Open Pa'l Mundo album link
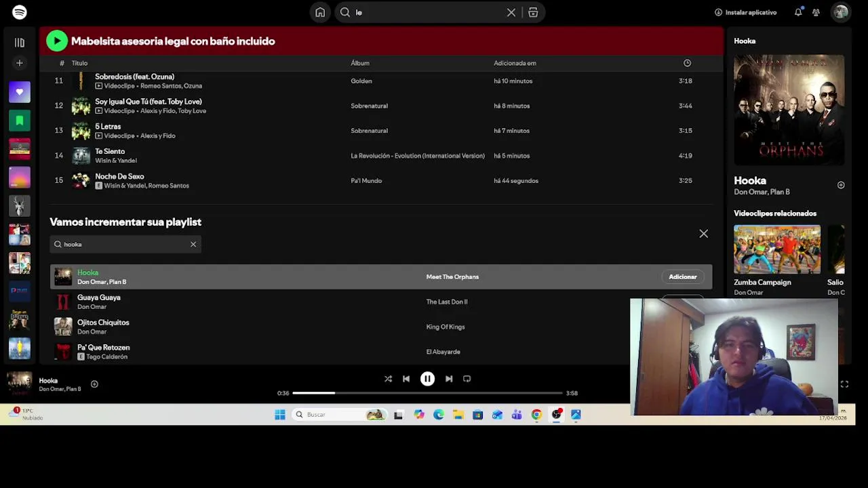Image resolution: width=868 pixels, height=488 pixels. [366, 181]
